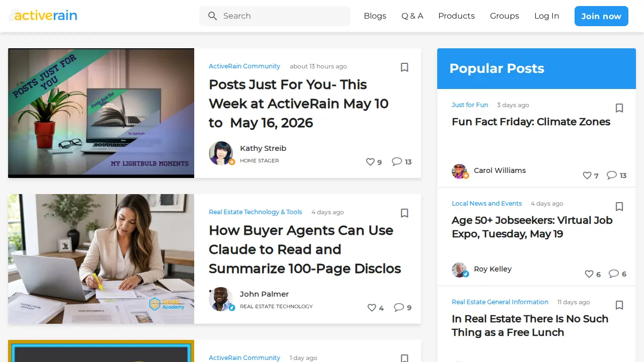
Task: Click the "11 days ago" timestamp
Action: [574, 302]
